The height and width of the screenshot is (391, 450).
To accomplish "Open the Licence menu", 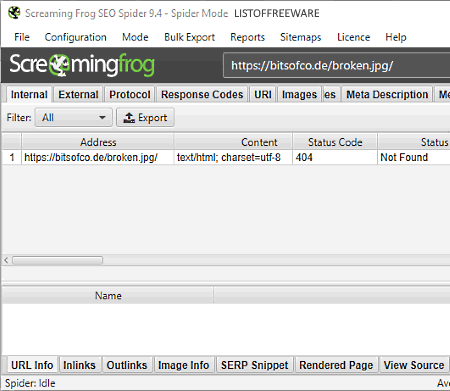I will tap(354, 37).
